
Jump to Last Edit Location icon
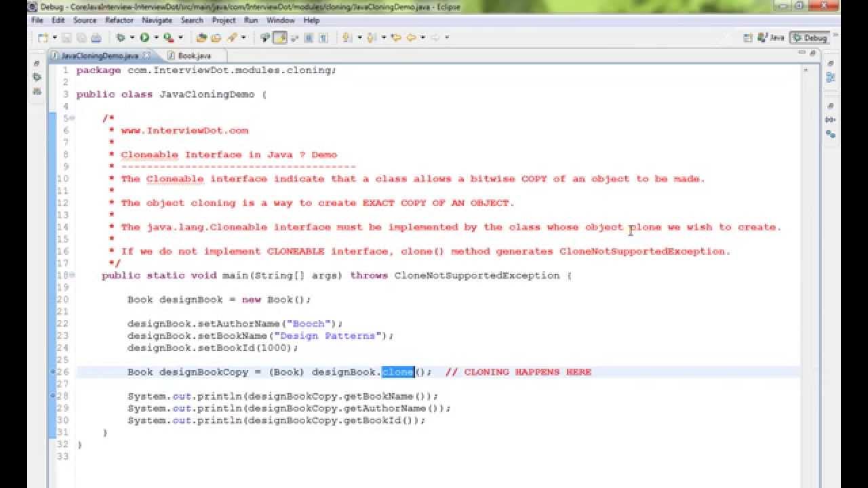click(x=396, y=38)
